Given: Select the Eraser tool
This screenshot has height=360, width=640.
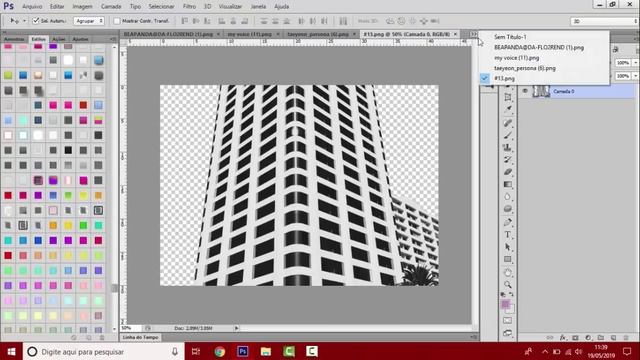Looking at the screenshot, I should [x=508, y=172].
